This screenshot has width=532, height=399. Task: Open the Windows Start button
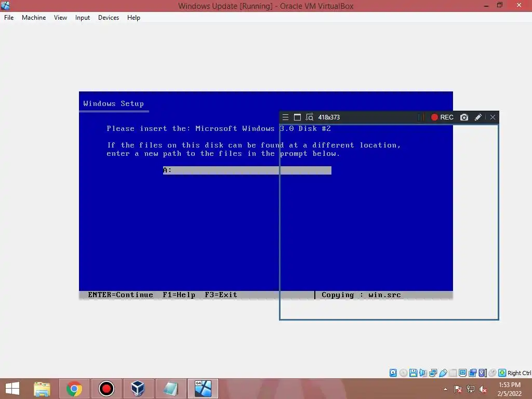pyautogui.click(x=12, y=389)
